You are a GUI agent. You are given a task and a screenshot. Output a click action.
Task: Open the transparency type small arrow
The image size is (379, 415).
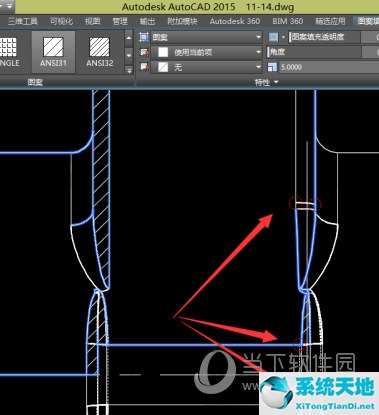(283, 37)
